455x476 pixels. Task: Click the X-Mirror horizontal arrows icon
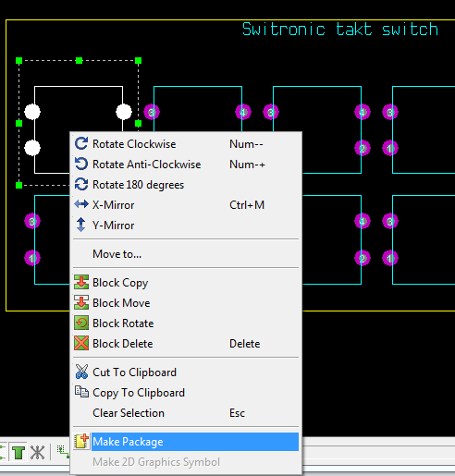tap(81, 204)
